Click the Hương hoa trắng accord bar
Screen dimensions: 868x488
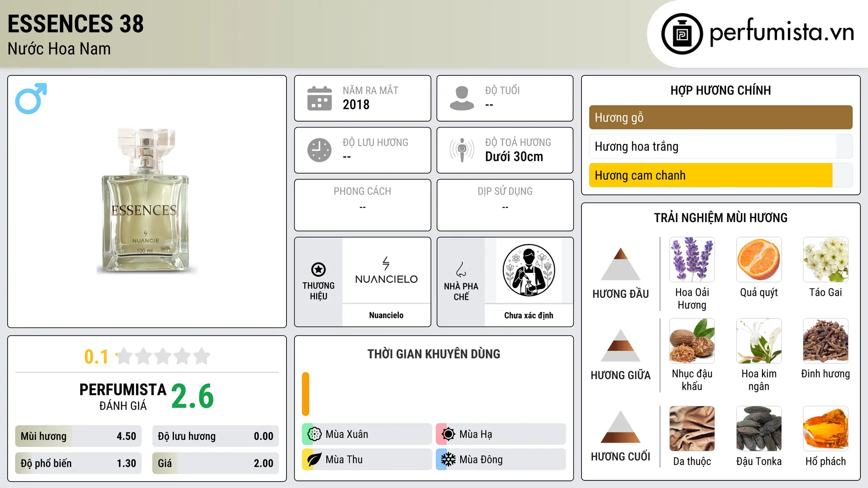click(x=721, y=146)
